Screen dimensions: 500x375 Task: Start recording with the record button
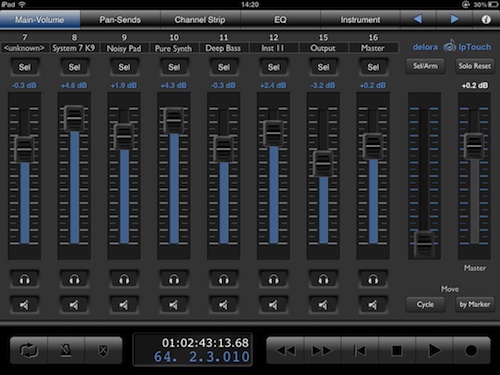471,350
